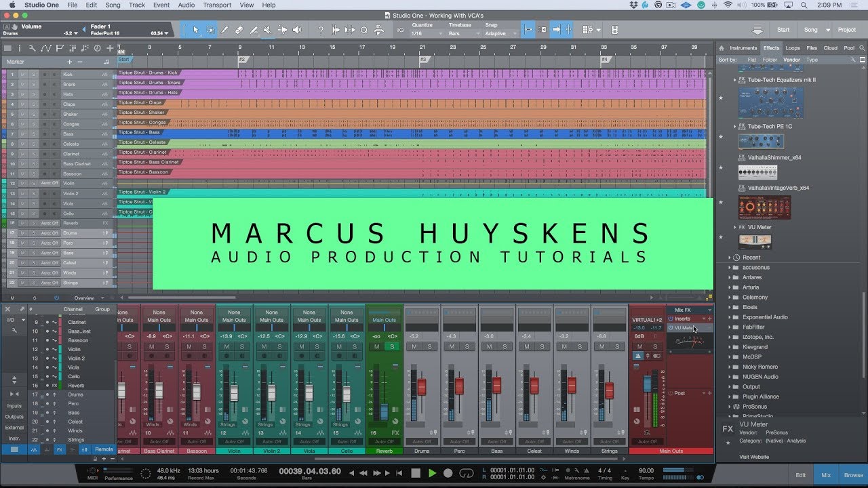Viewport: 868px width, 488px height.
Task: Start playback with the green play button
Action: (x=432, y=473)
